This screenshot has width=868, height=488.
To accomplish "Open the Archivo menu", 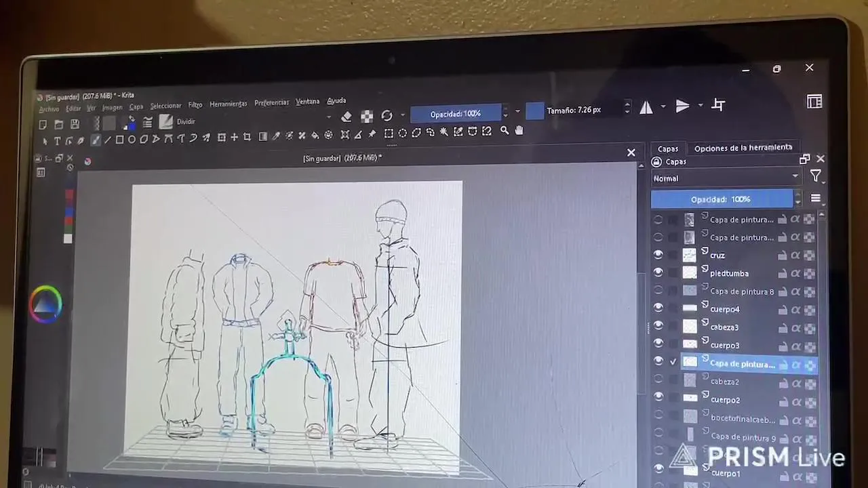I will tap(49, 109).
